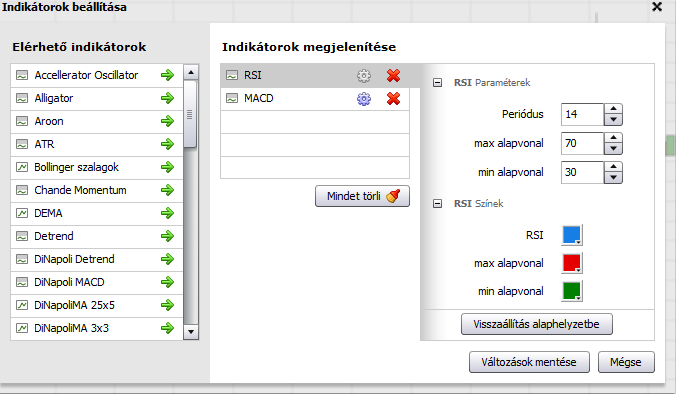Increase min alapvonal value with up arrow

pyautogui.click(x=613, y=167)
